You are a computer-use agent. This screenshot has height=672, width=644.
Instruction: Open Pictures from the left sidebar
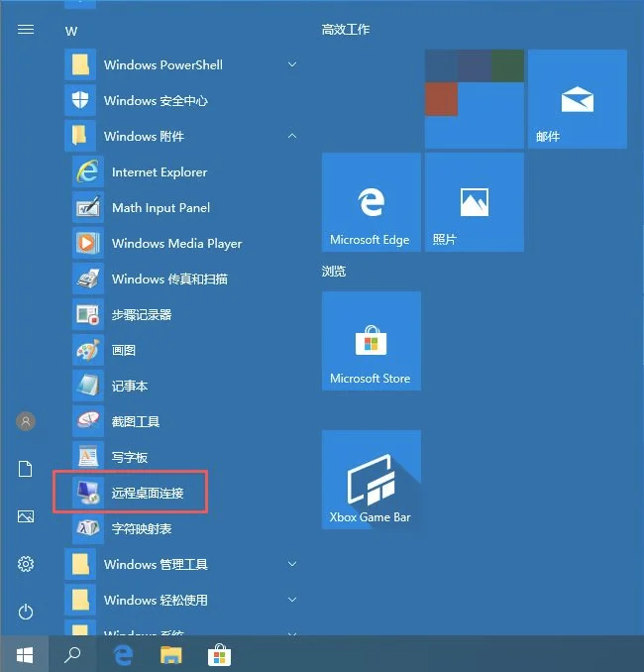click(x=26, y=516)
